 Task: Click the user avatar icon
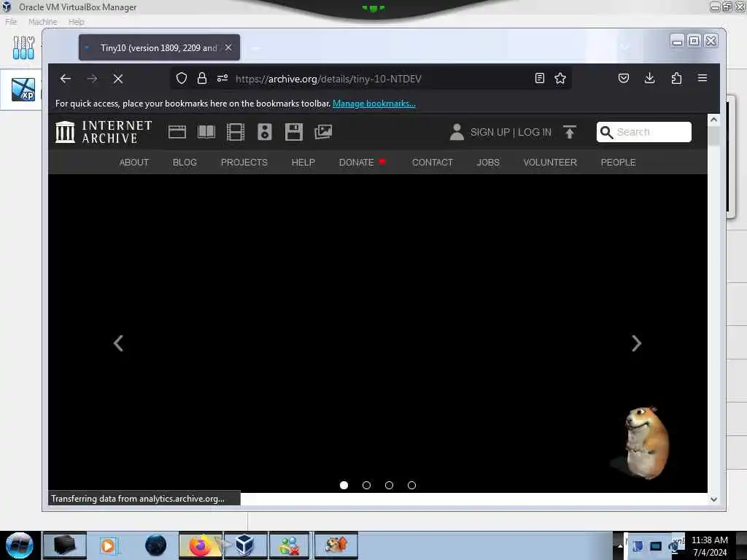point(457,132)
